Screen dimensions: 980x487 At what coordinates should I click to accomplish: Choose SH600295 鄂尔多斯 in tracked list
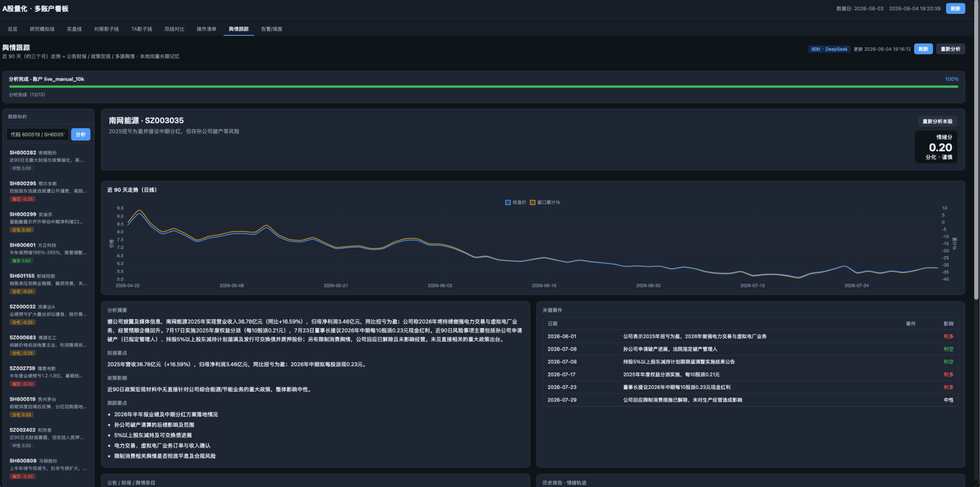tap(48, 191)
